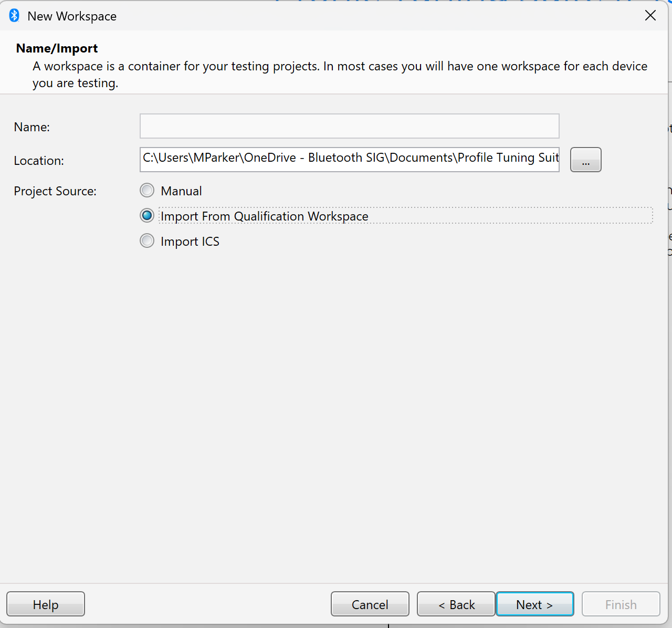This screenshot has width=672, height=628.
Task: Click into the Location path field
Action: 350,160
